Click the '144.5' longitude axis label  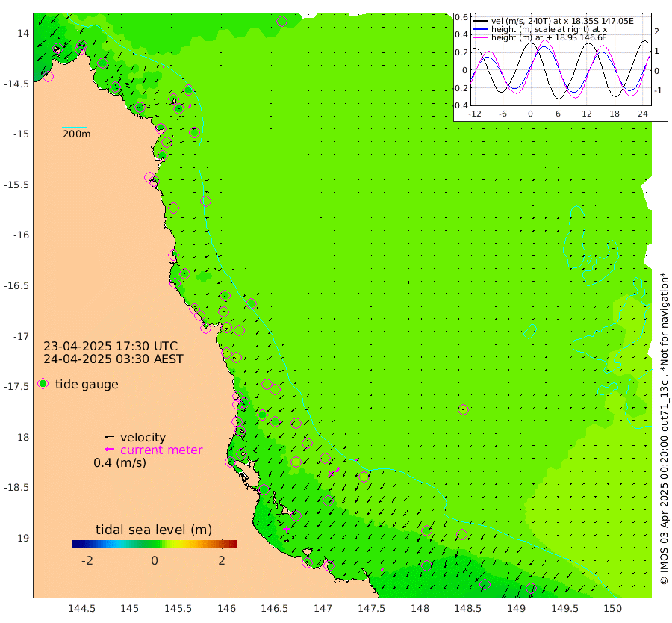81,608
